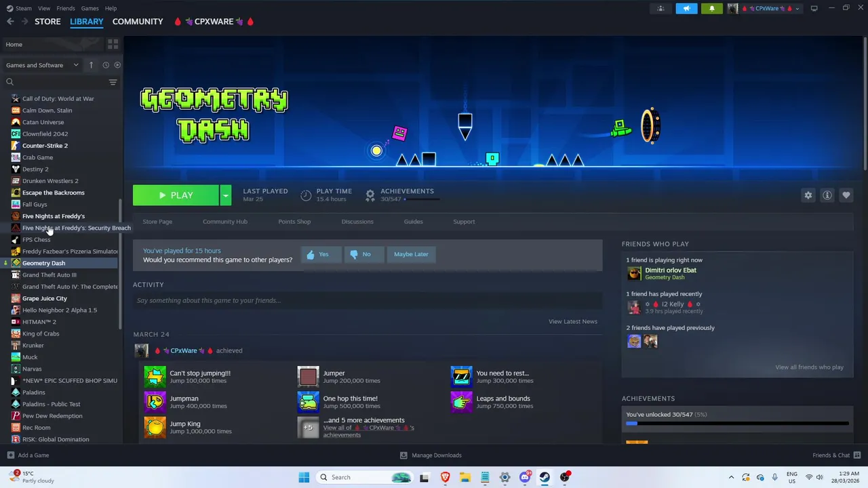Open the Discussions tab
This screenshot has height=488, width=868.
(357, 222)
